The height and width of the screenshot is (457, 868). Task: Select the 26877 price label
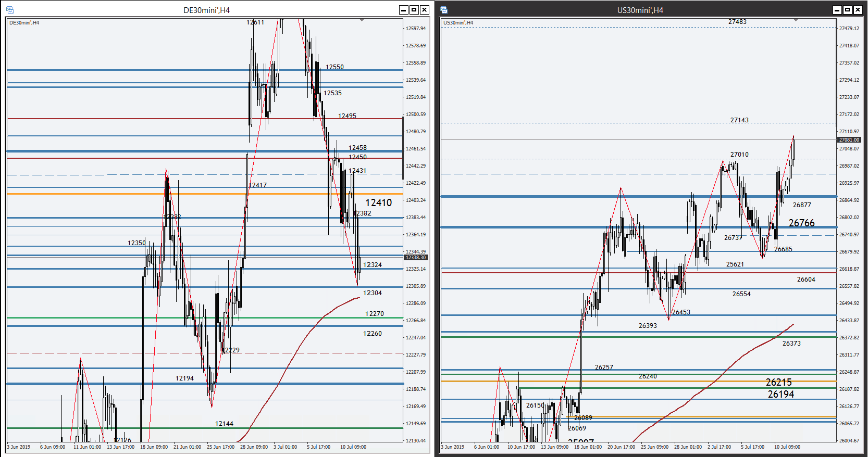coord(802,205)
